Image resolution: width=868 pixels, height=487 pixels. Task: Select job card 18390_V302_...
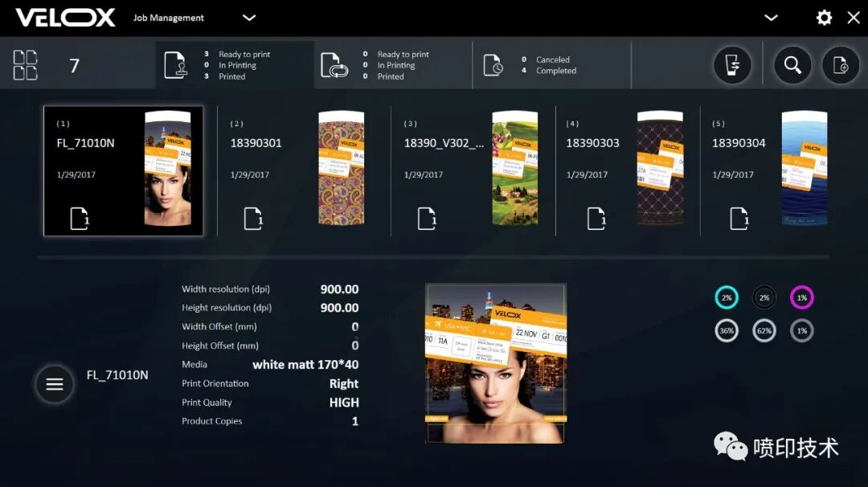(x=473, y=171)
